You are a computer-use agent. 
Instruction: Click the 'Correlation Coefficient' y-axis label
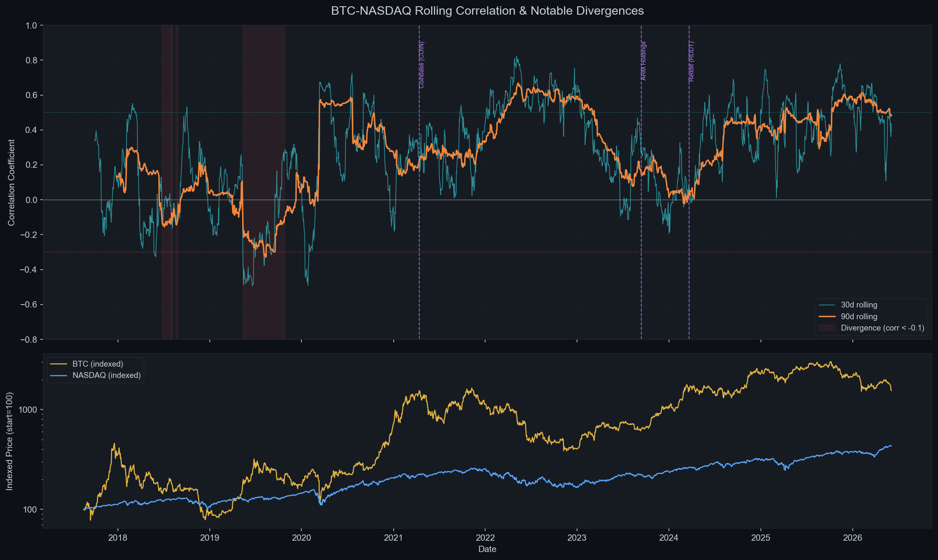pos(11,182)
